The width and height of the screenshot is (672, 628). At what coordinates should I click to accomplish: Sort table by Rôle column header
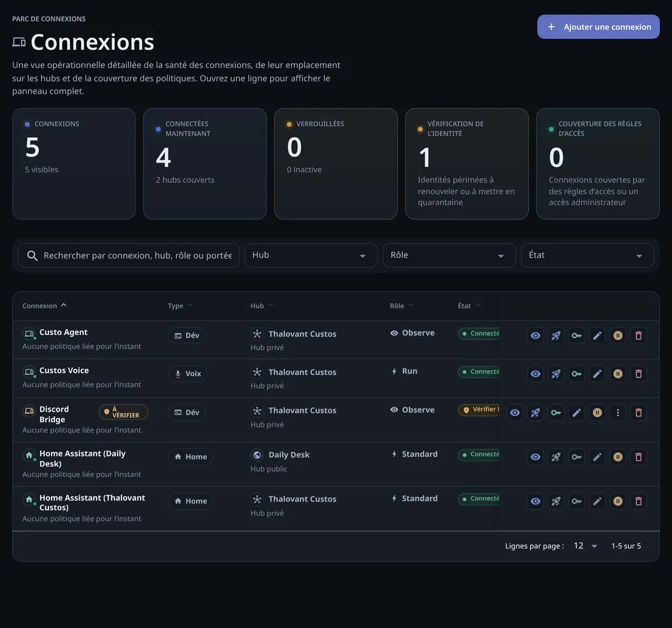(402, 306)
